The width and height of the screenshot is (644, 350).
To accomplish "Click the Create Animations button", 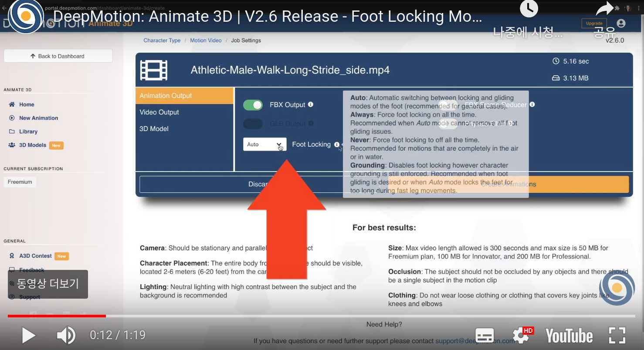I will click(x=508, y=184).
